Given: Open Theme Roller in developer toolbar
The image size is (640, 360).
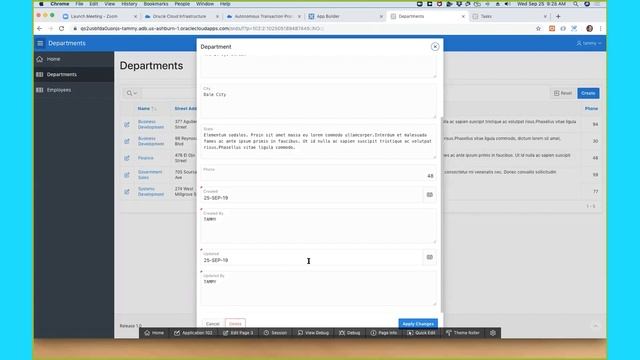Looking at the screenshot, I should pos(462,333).
